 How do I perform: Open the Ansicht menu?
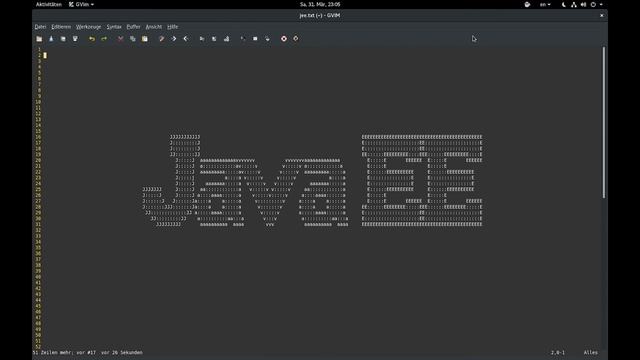pyautogui.click(x=153, y=27)
